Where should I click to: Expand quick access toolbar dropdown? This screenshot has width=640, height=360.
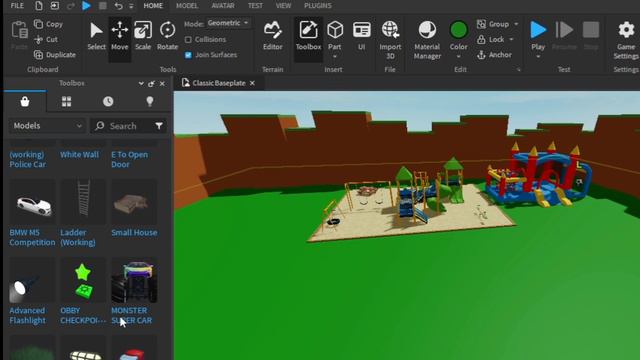(x=131, y=6)
